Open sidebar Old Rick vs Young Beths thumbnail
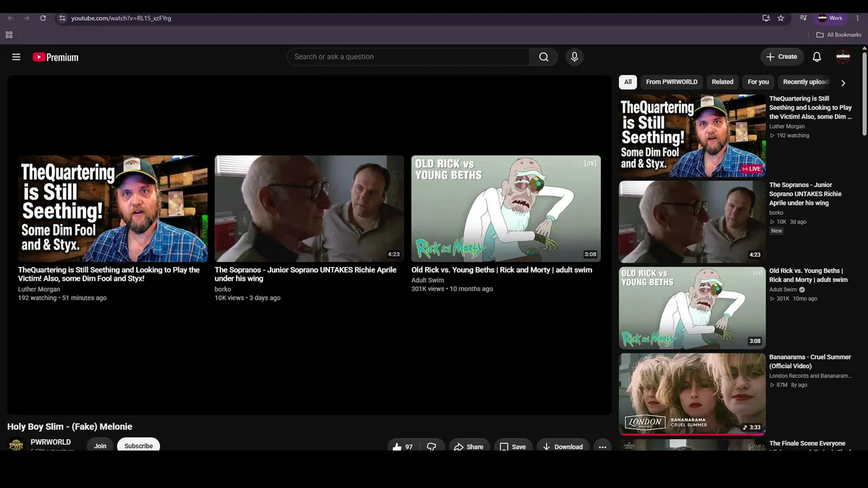The image size is (868, 488). (x=692, y=308)
